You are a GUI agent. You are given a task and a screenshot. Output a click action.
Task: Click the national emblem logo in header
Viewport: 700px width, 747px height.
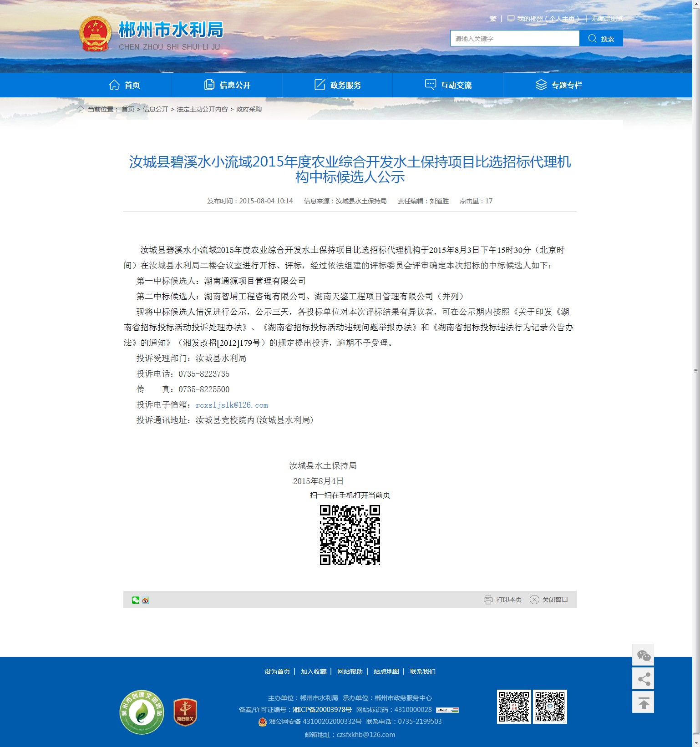(95, 34)
